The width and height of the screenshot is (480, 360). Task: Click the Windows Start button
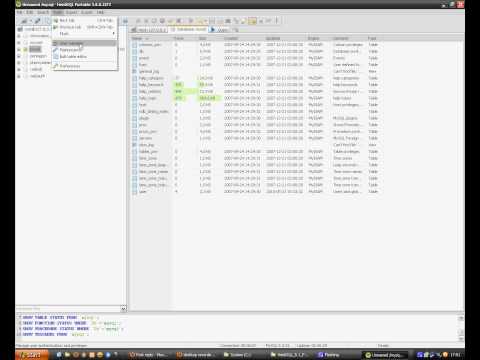pyautogui.click(x=32, y=355)
